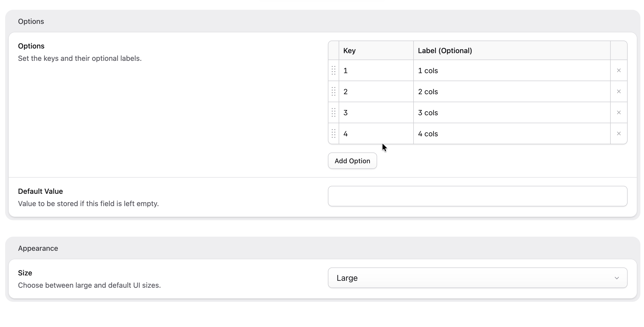This screenshot has width=644, height=327.
Task: Click drag handle of row with key 1
Action: point(334,70)
